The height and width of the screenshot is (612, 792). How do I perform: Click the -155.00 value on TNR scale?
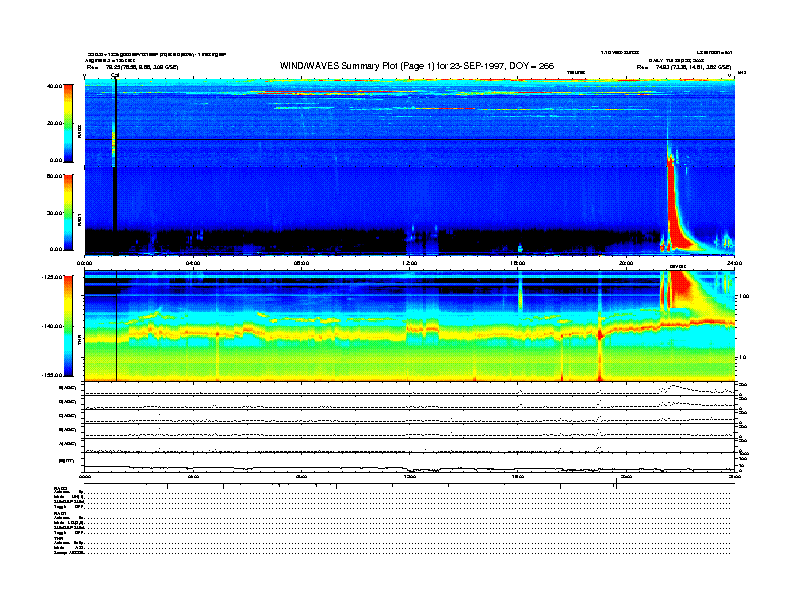(x=52, y=375)
